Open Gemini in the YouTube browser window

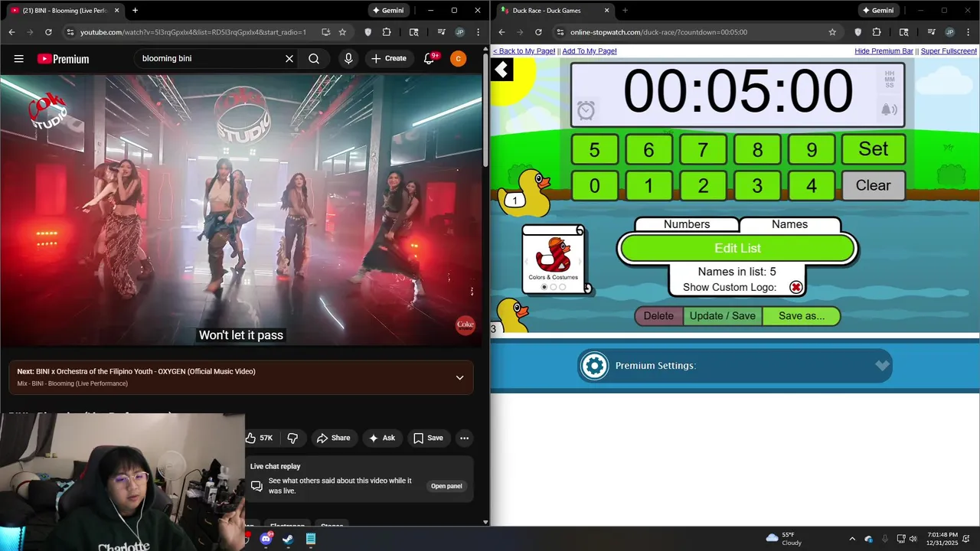coord(387,11)
